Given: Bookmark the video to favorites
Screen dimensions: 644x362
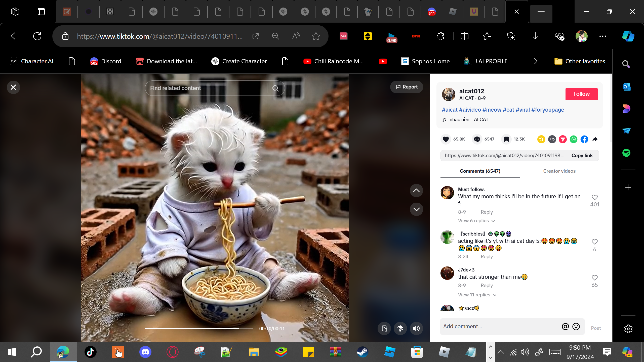Looking at the screenshot, I should [x=506, y=139].
